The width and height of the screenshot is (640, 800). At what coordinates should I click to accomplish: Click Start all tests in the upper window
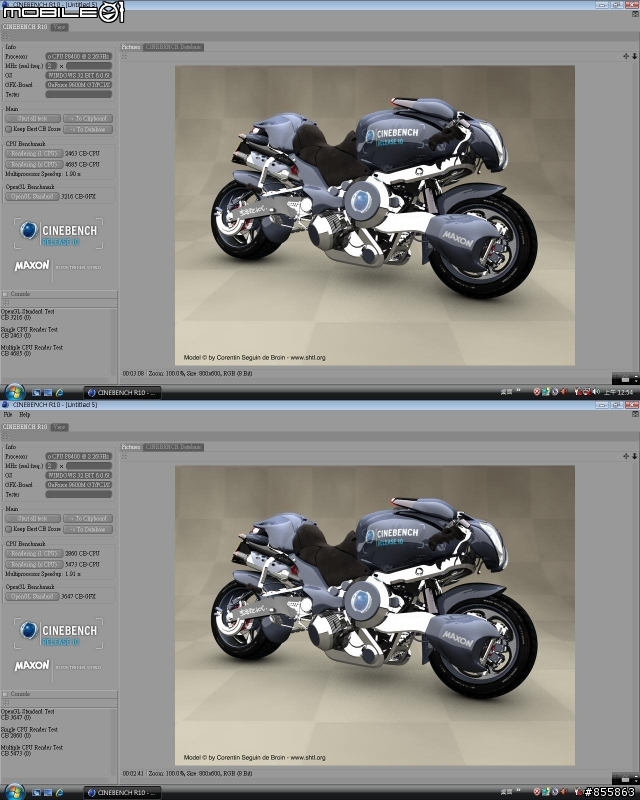tap(33, 118)
